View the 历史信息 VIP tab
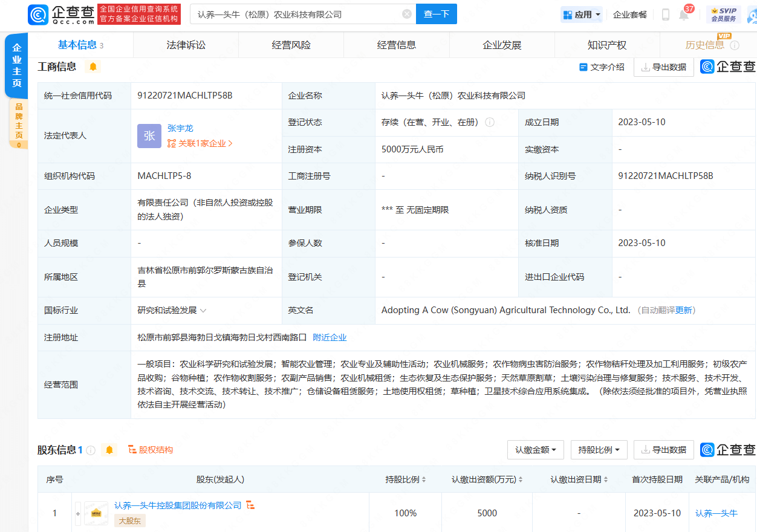 [705, 45]
